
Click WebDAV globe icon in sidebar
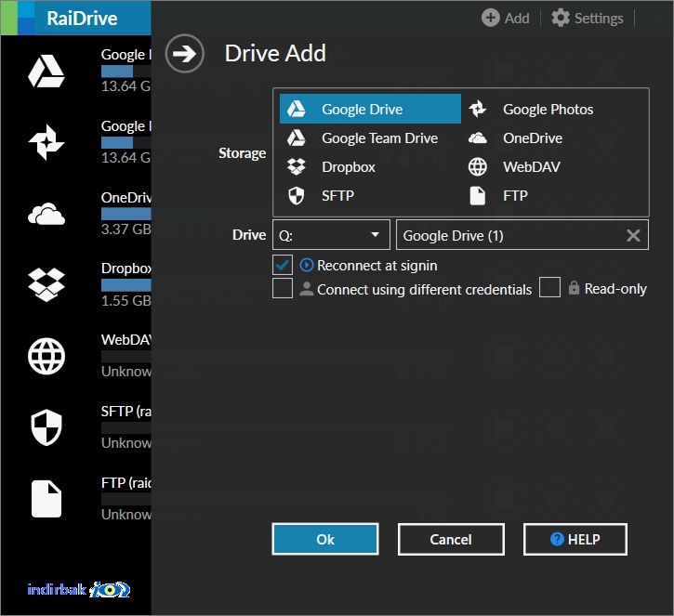[46, 356]
